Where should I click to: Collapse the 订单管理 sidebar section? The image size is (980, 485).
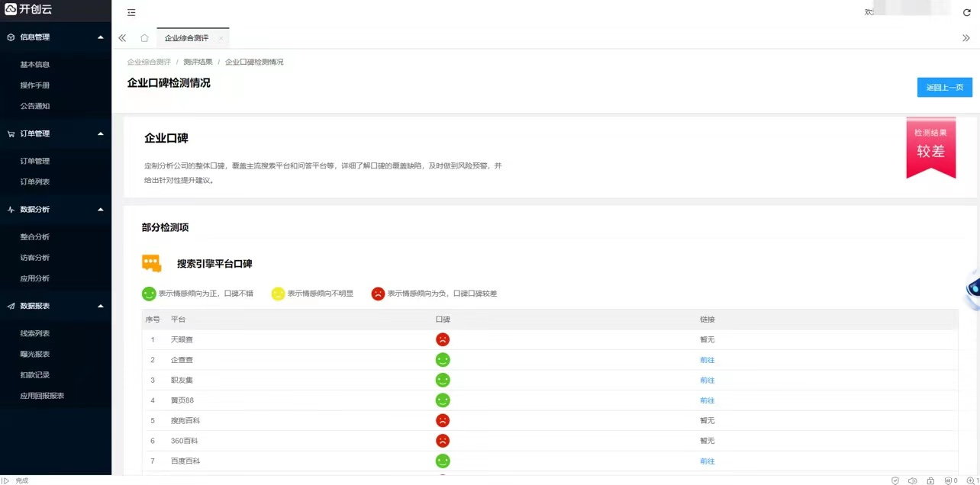point(101,134)
